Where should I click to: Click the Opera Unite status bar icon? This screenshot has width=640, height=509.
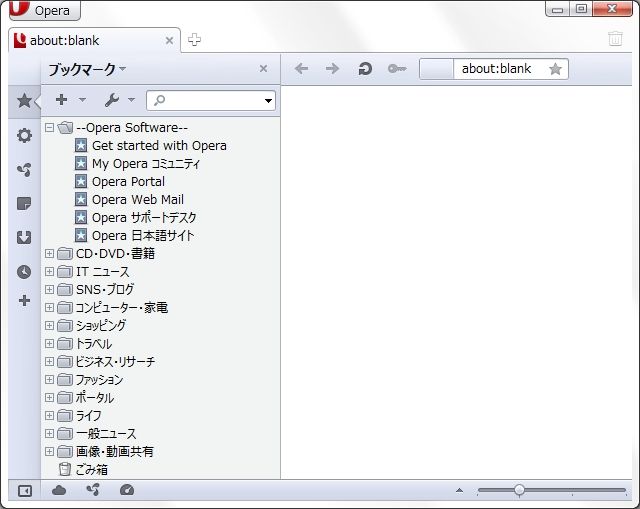tap(93, 489)
